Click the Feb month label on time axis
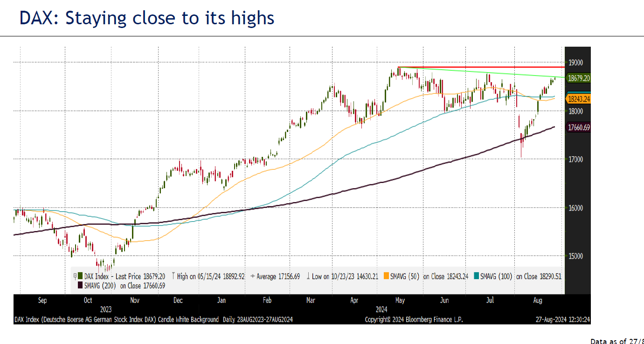The image size is (644, 344). point(266,301)
